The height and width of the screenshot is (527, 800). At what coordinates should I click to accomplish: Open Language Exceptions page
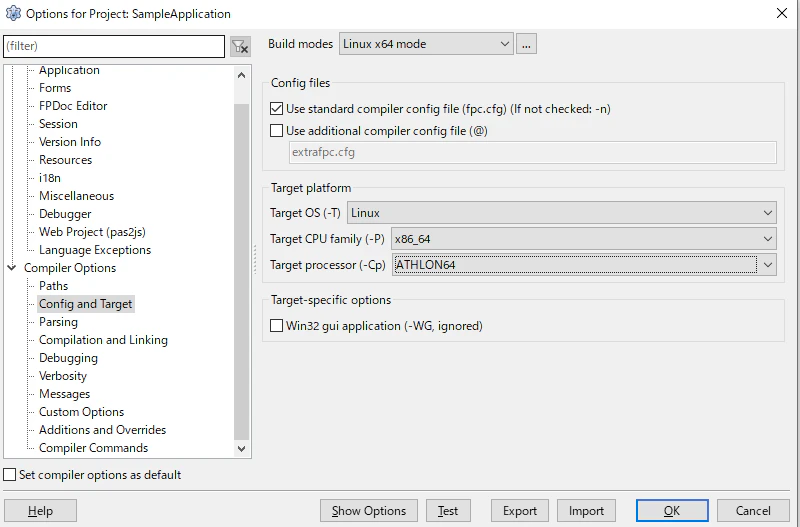(x=95, y=250)
